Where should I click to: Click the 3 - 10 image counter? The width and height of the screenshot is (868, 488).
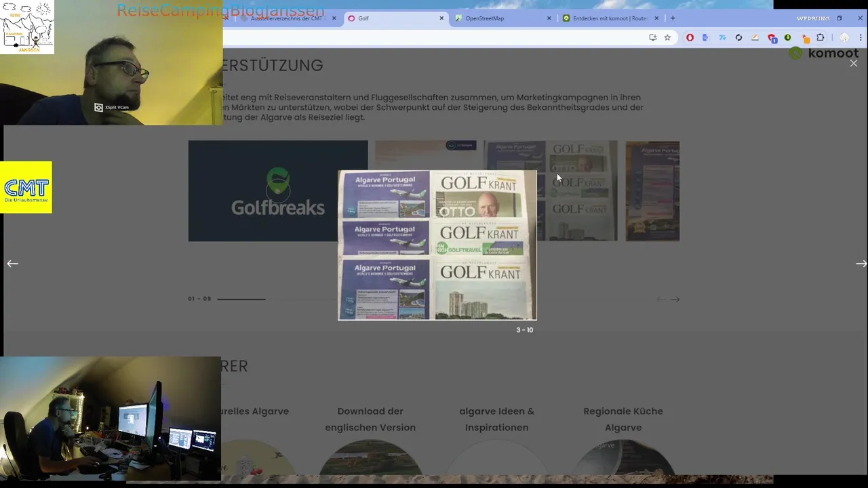pyautogui.click(x=525, y=330)
